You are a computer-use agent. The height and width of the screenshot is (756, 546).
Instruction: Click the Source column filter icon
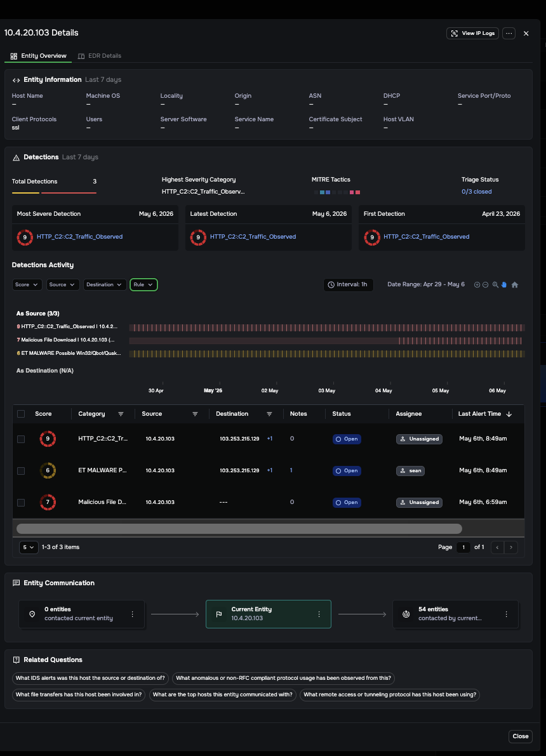195,414
